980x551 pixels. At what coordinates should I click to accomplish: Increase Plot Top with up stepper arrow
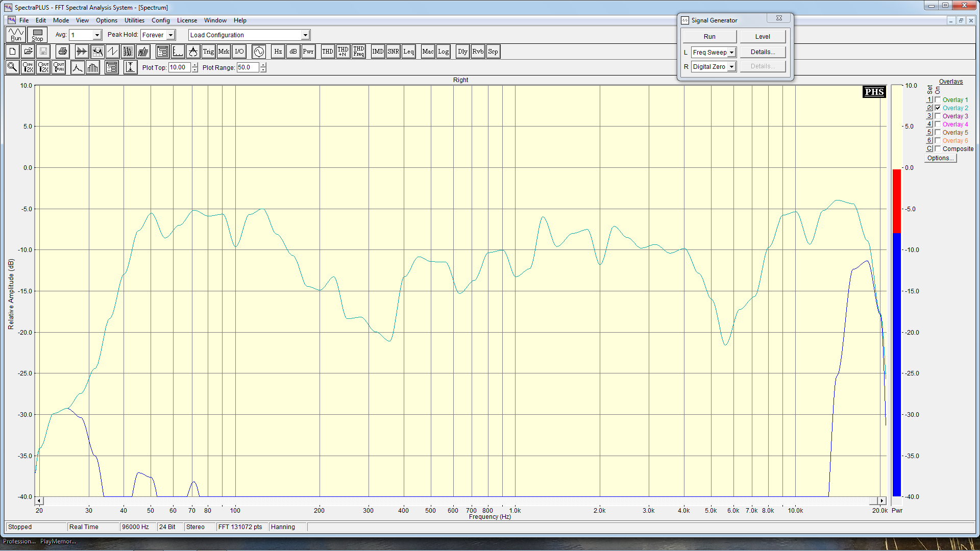pos(194,65)
